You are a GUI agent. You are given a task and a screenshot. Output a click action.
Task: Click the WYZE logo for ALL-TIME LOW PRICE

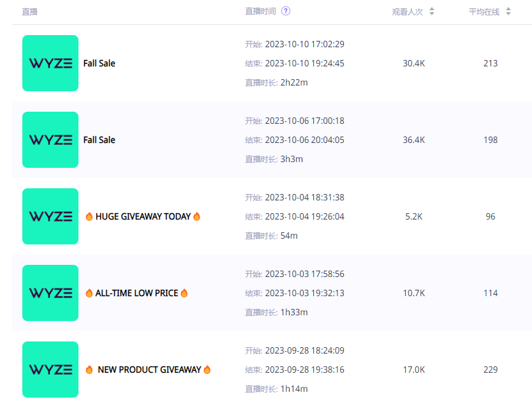coord(50,293)
